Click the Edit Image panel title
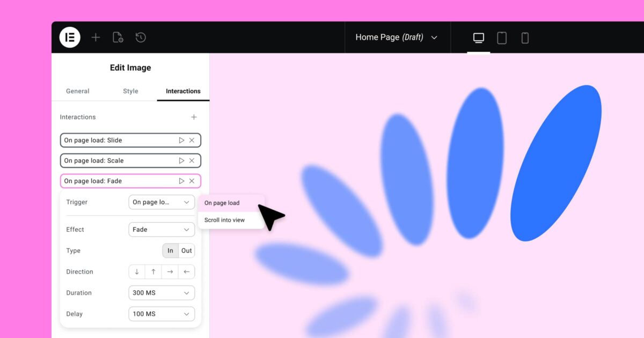Viewport: 644px width, 338px height. pyautogui.click(x=130, y=68)
